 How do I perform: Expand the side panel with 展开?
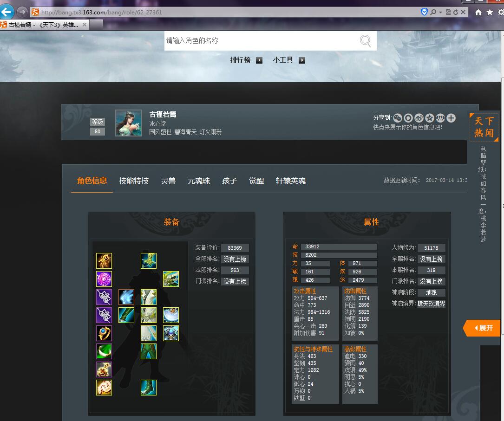coord(482,328)
